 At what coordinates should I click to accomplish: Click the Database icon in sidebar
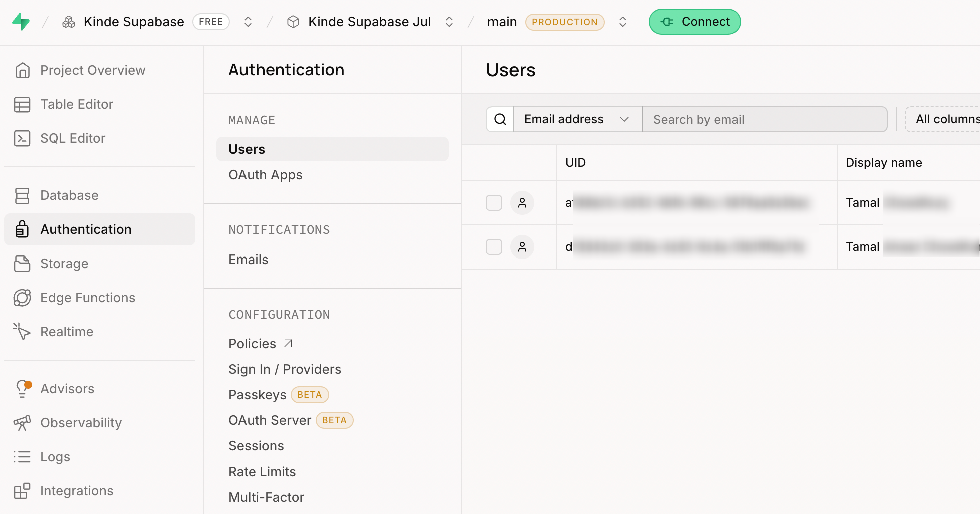(22, 195)
